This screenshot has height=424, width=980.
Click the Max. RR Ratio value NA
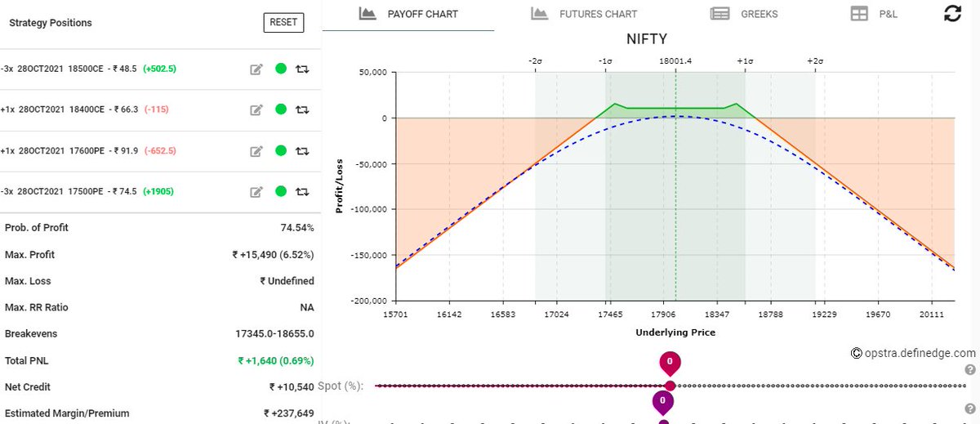pos(307,307)
